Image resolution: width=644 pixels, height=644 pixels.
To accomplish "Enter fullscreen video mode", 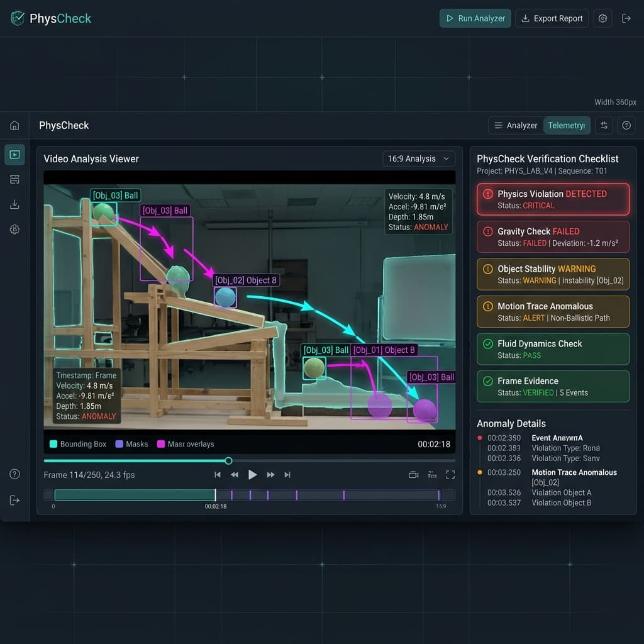I will [x=450, y=475].
